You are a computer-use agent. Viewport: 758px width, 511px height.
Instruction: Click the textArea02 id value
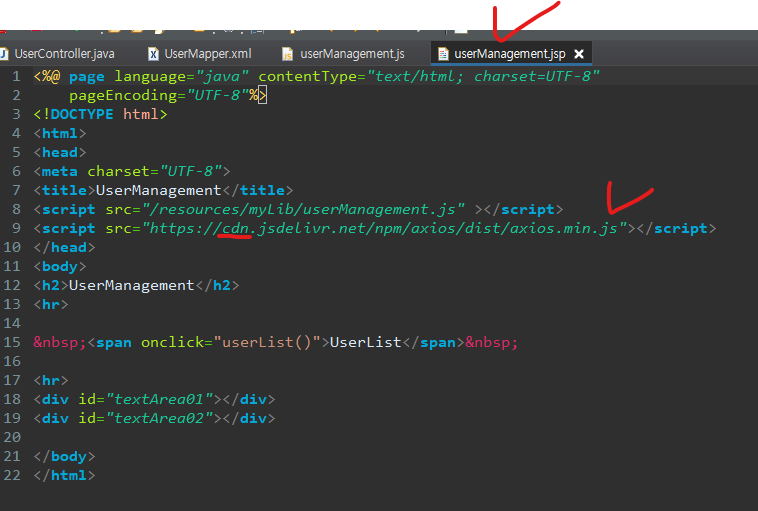point(160,418)
